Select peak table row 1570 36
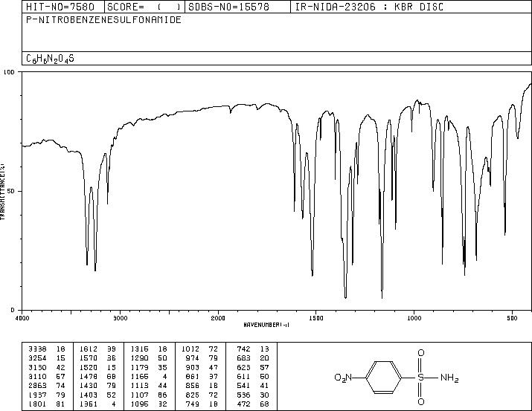 98,358
